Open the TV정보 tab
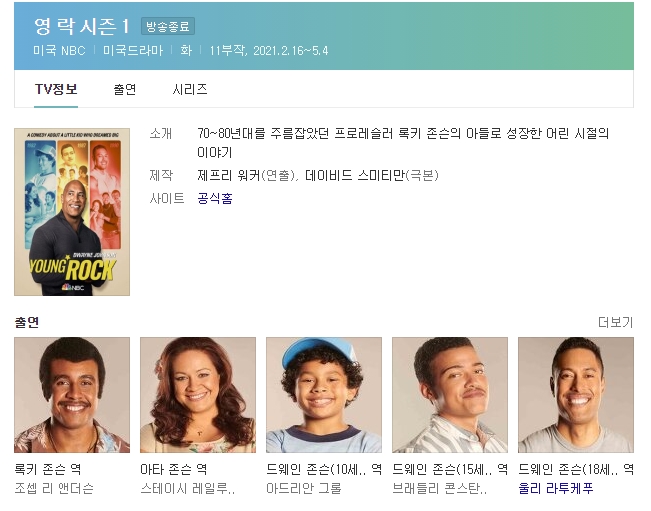This screenshot has height=511, width=651. (x=56, y=89)
